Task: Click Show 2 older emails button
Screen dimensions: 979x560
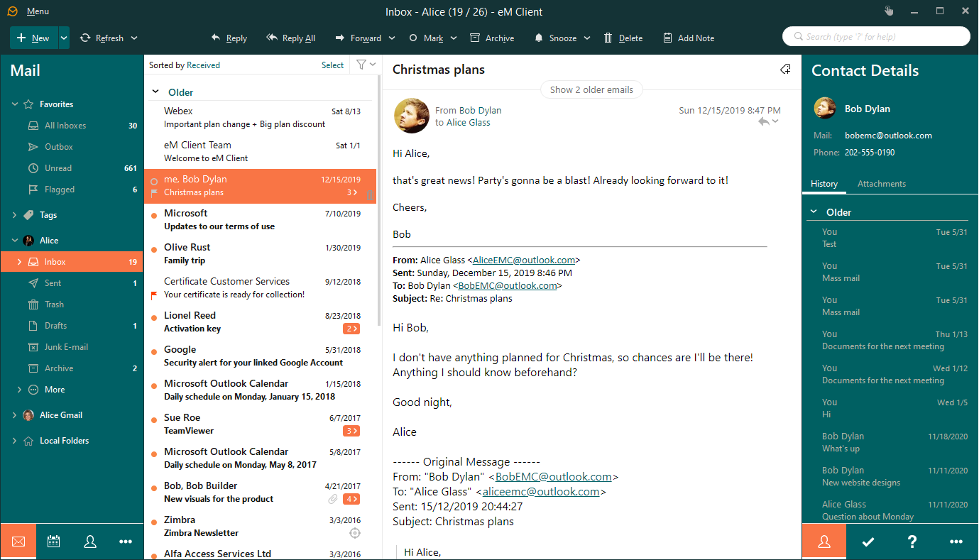Action: [591, 89]
